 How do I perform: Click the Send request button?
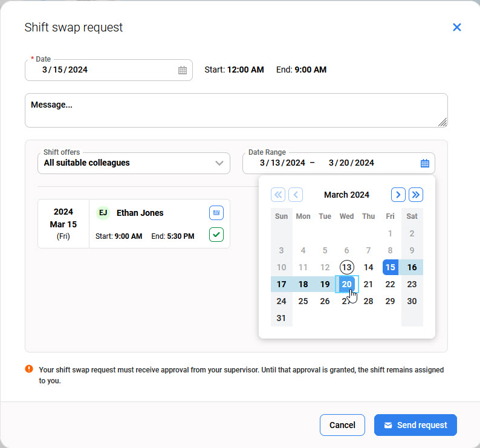pyautogui.click(x=415, y=425)
